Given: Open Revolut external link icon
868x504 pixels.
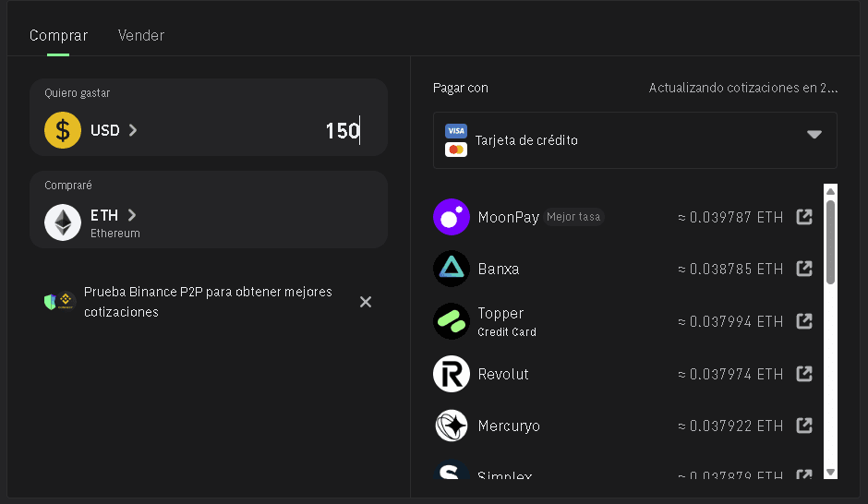Looking at the screenshot, I should click(804, 374).
